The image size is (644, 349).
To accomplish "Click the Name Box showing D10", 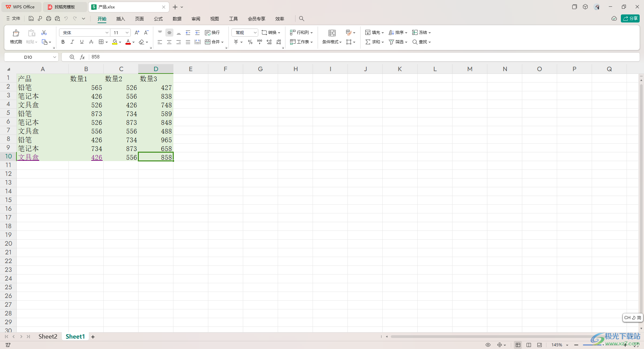I will tap(31, 57).
